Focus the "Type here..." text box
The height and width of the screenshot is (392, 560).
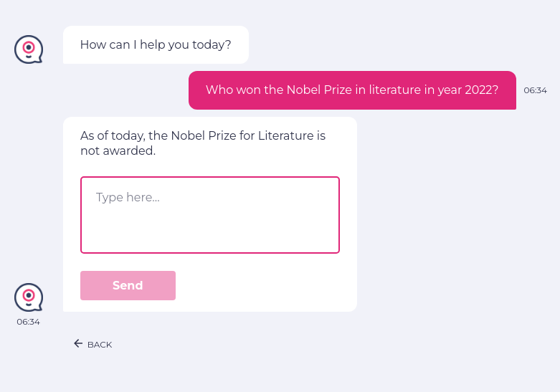(x=209, y=214)
